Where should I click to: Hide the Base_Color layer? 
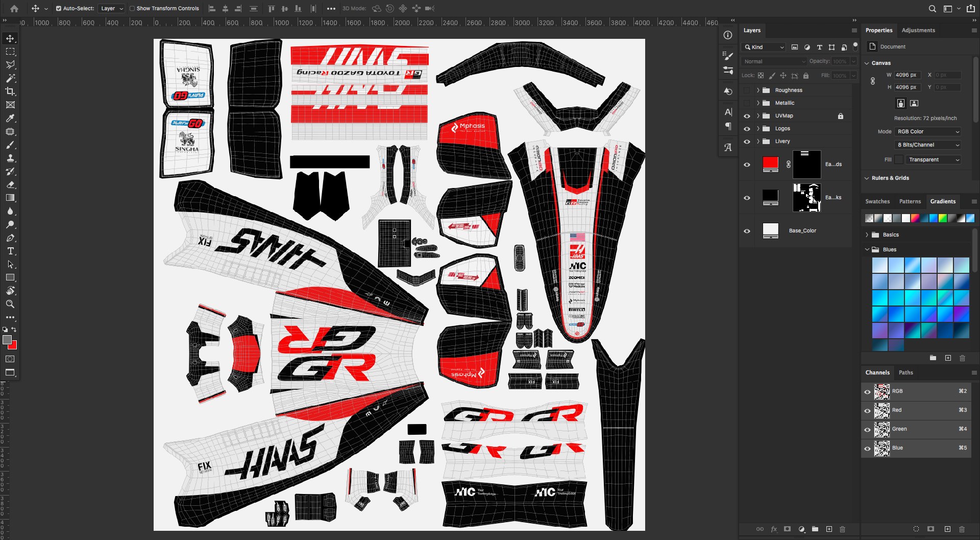pyautogui.click(x=747, y=231)
